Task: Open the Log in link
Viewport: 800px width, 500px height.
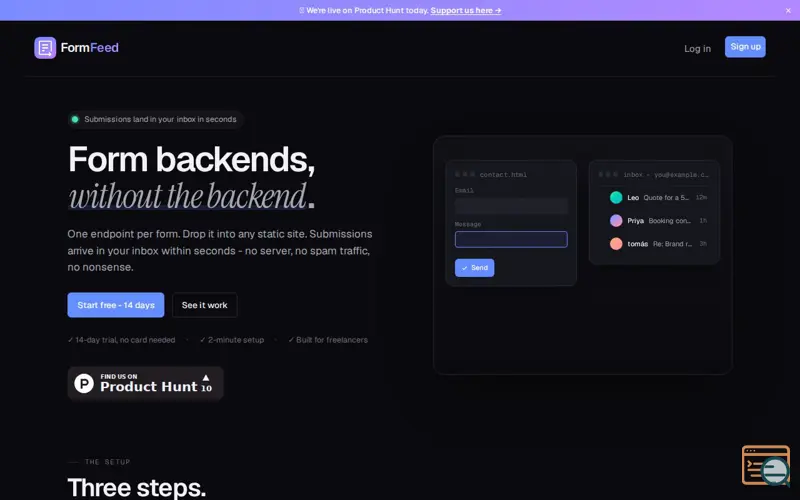Action: (697, 48)
